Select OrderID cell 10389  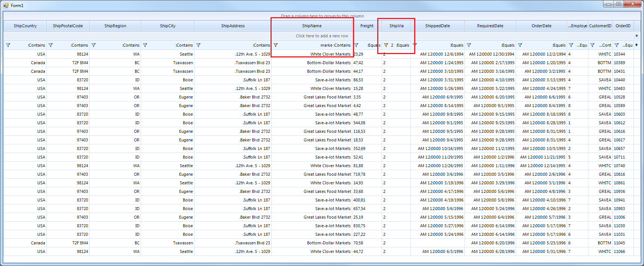[x=623, y=63]
